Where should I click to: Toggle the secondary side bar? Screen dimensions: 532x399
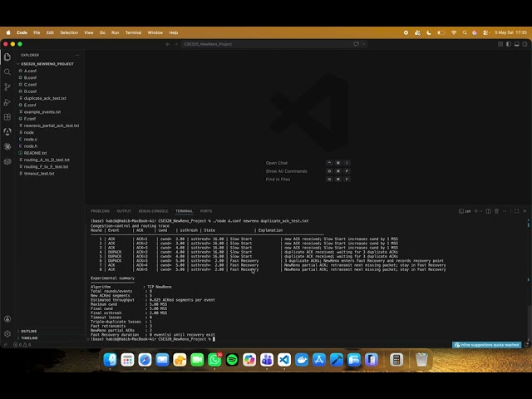pos(525,44)
